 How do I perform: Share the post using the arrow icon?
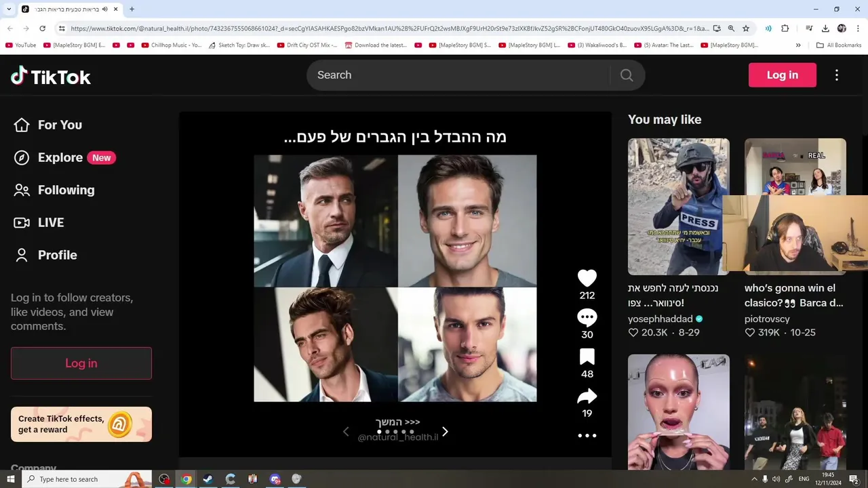pyautogui.click(x=587, y=396)
